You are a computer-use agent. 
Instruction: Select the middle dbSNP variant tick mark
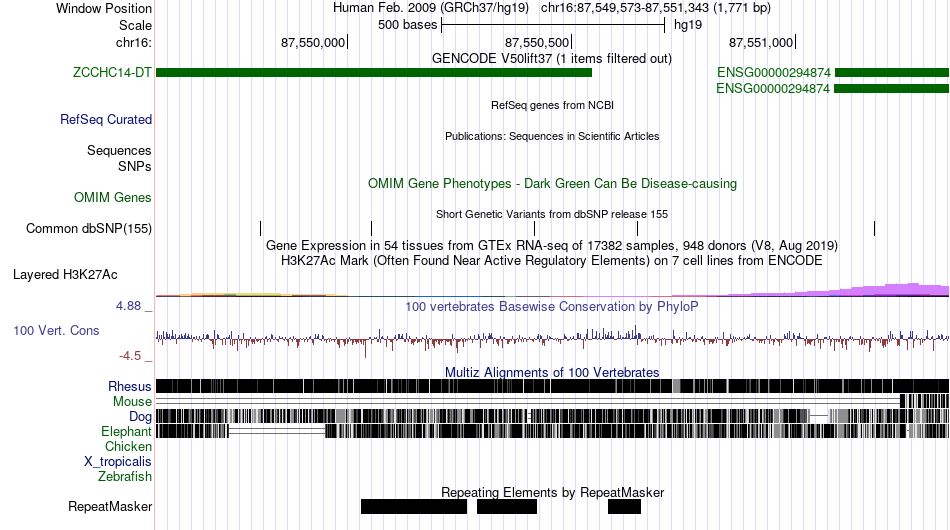[x=534, y=228]
